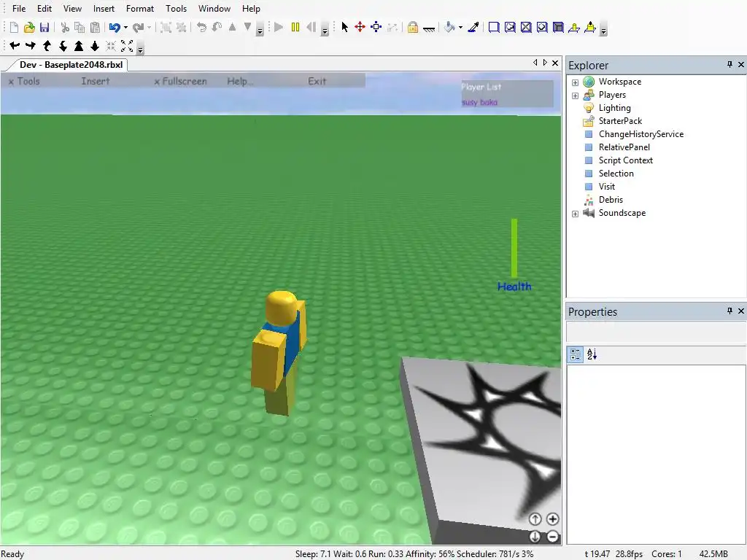This screenshot has height=560, width=747.
Task: Click the Weld surface X icon
Action: point(526,27)
